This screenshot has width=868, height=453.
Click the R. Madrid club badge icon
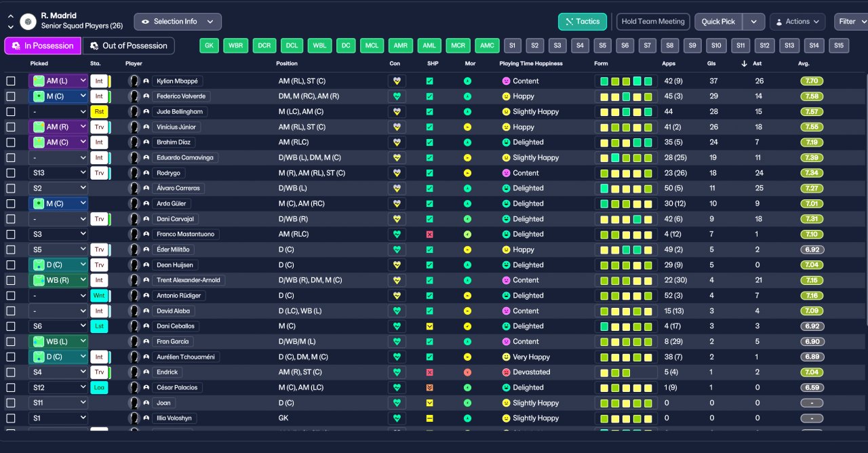[x=28, y=22]
